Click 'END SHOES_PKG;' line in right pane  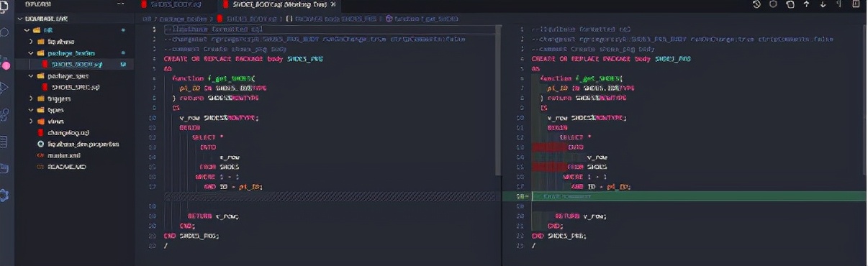coord(559,235)
